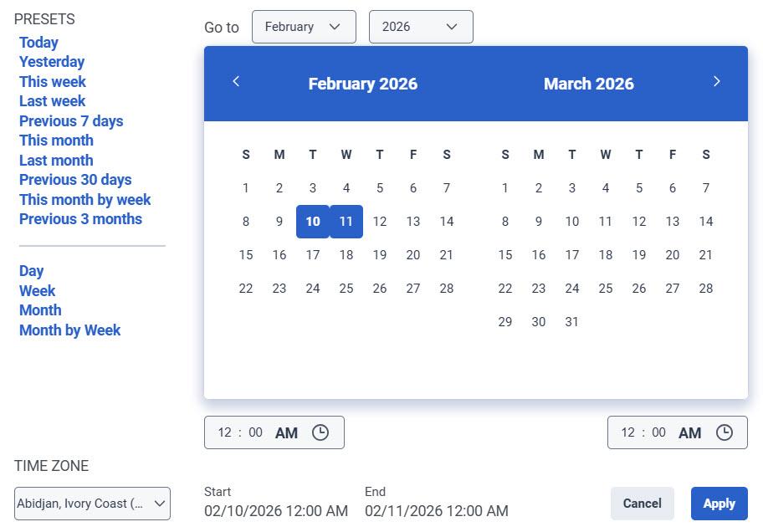Choose the Previous 7 days preset

click(x=71, y=120)
